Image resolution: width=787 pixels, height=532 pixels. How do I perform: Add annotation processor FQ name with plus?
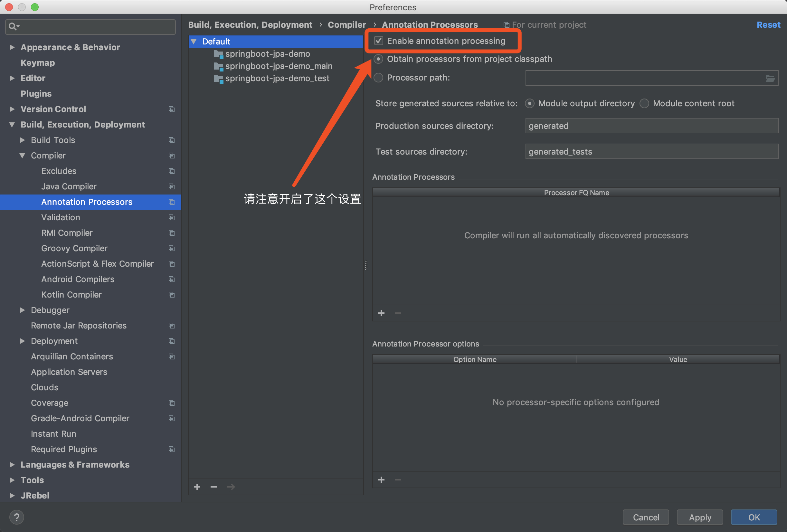click(x=381, y=313)
